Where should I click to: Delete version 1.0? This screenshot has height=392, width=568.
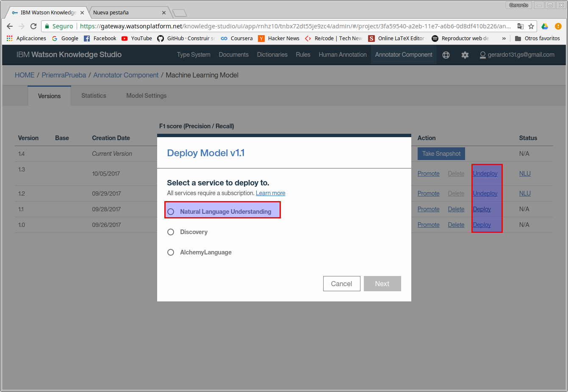point(456,225)
